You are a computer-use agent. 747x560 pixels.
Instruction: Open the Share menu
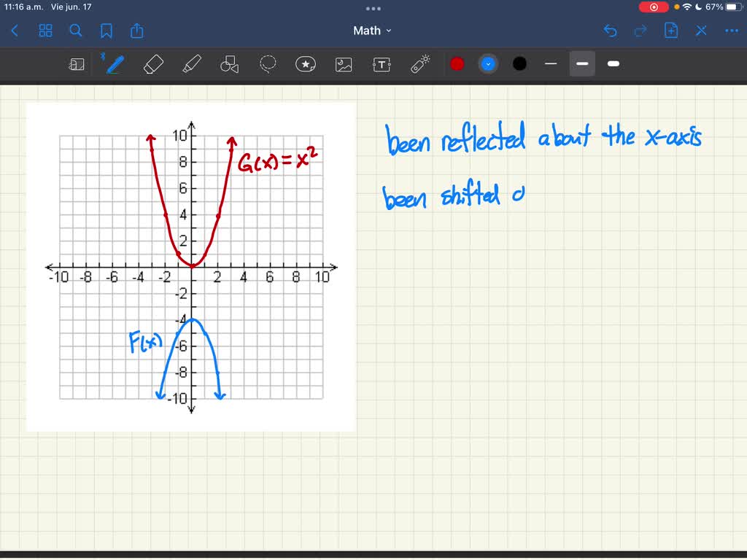click(137, 31)
